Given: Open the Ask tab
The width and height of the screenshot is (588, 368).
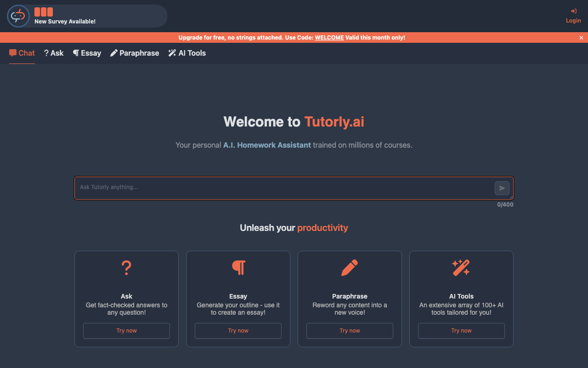Looking at the screenshot, I should tap(54, 53).
